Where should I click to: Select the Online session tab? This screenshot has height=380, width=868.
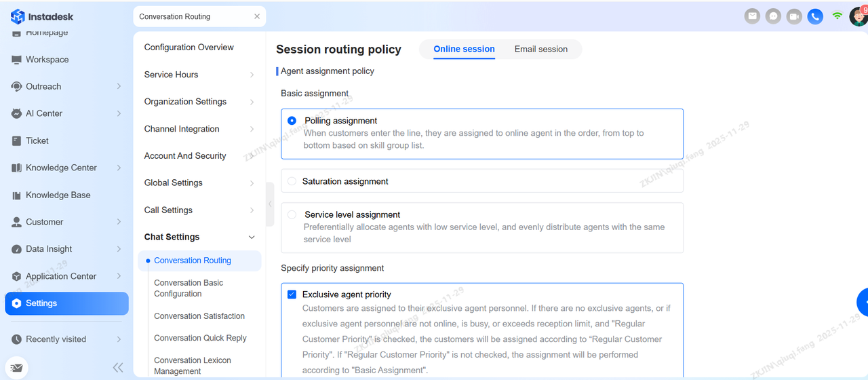[464, 49]
